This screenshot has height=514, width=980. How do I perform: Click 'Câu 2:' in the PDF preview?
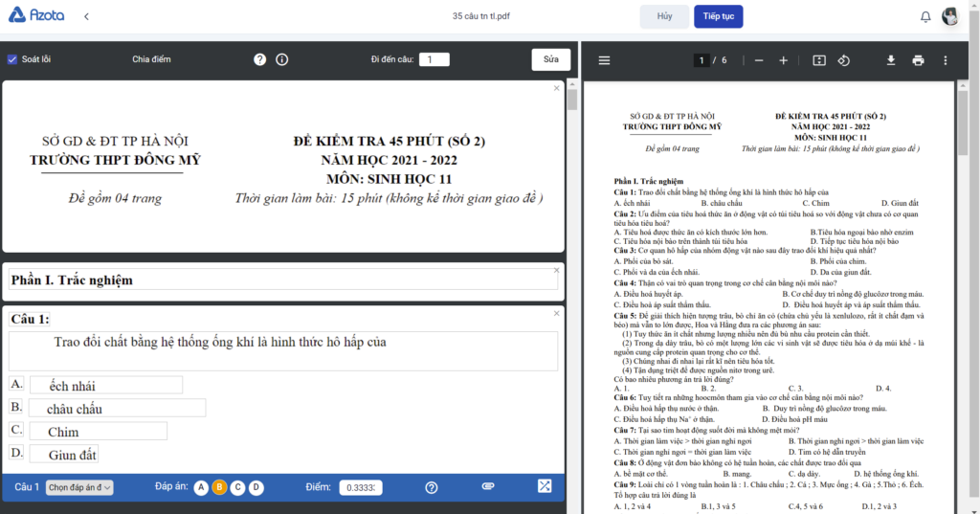pyautogui.click(x=624, y=213)
